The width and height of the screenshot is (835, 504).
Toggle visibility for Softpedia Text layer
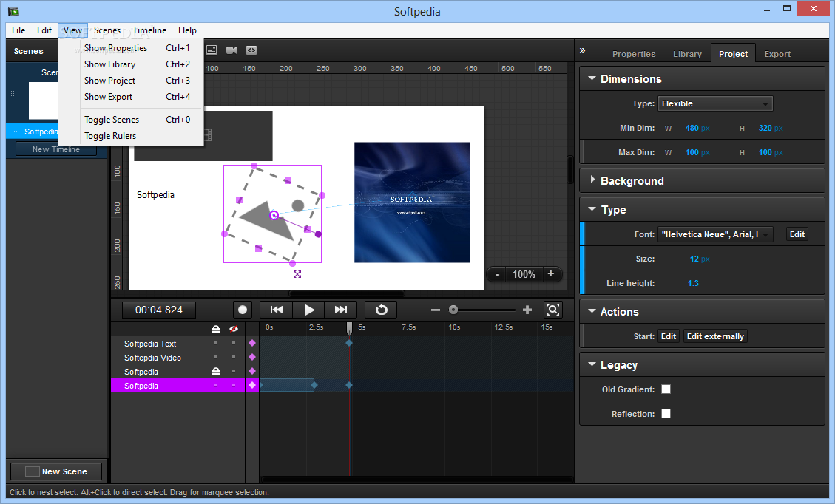(233, 344)
